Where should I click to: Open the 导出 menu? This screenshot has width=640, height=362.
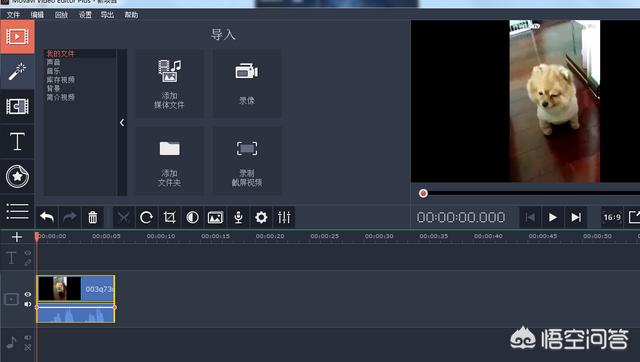(x=107, y=15)
